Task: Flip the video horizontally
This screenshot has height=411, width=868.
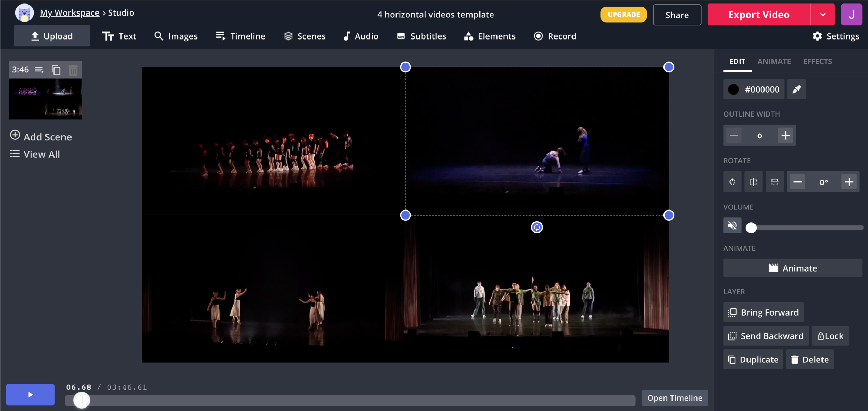Action: 753,182
